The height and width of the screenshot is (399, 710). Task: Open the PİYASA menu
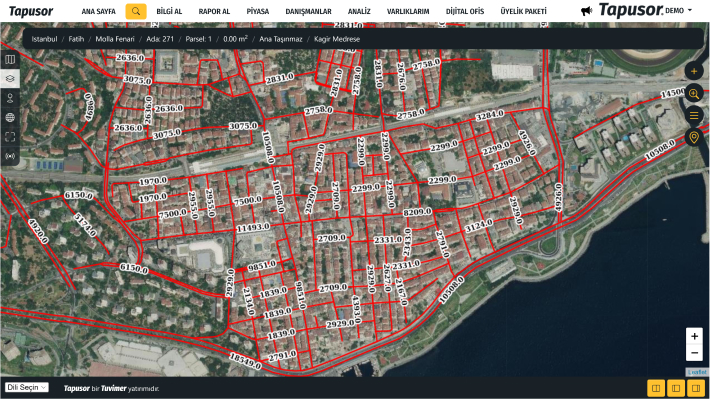(258, 11)
